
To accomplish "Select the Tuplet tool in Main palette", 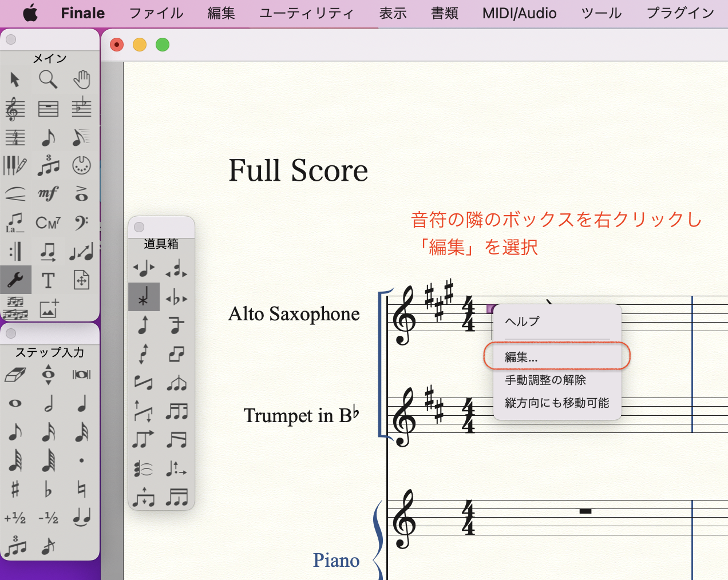I will coord(49,166).
